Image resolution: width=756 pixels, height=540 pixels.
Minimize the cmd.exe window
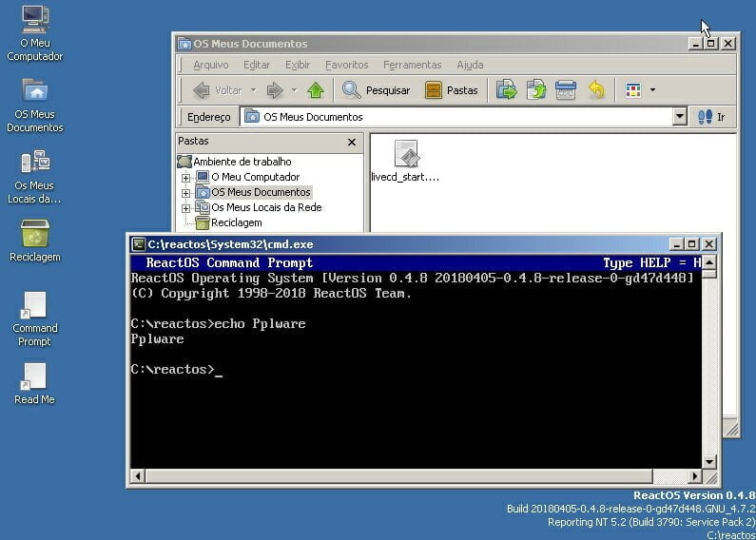(x=676, y=244)
